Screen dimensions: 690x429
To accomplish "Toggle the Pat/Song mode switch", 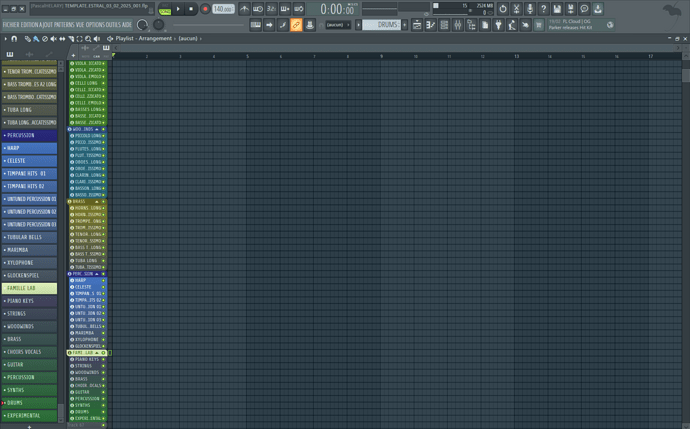I will click(x=165, y=9).
